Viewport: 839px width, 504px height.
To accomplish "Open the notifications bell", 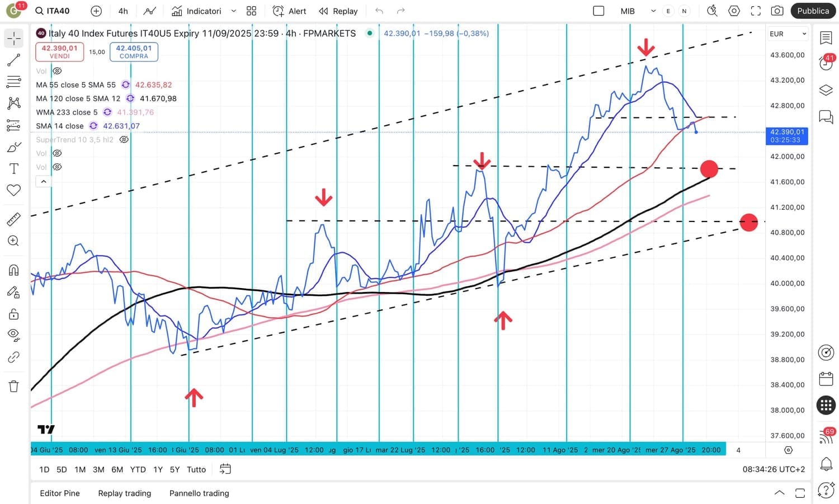I will point(826,464).
